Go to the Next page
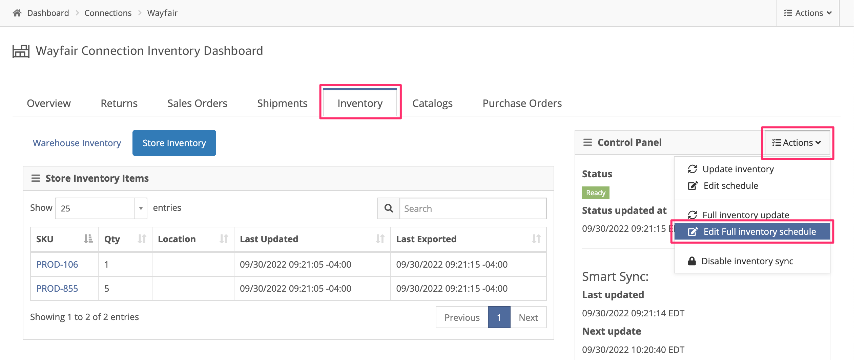Viewport: 868px width, 360px height. click(528, 317)
